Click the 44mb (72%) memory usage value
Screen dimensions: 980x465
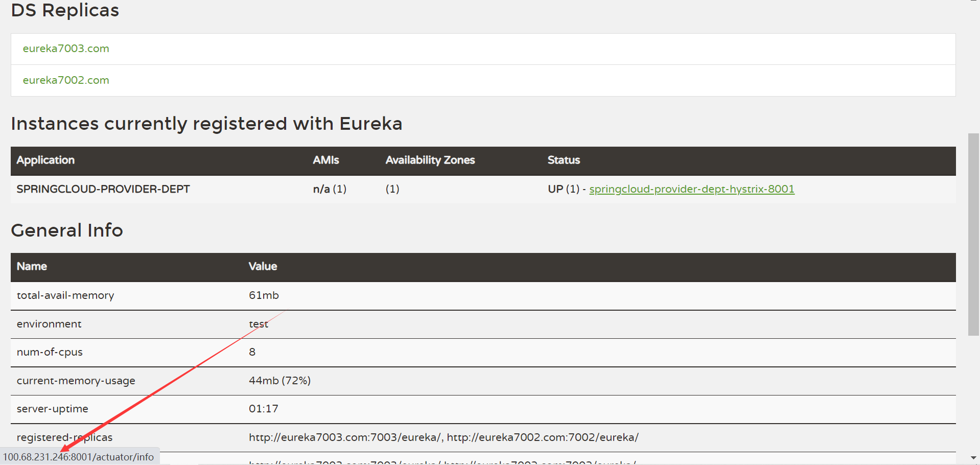point(279,381)
